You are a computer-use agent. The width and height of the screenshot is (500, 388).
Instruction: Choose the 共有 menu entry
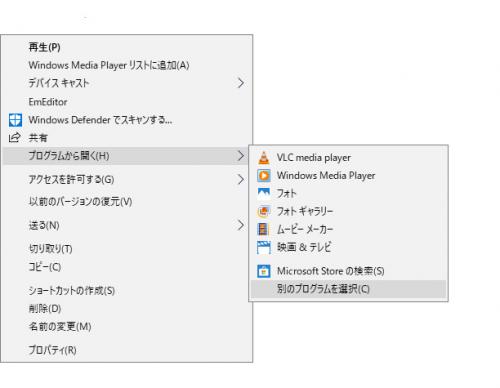tap(127, 138)
